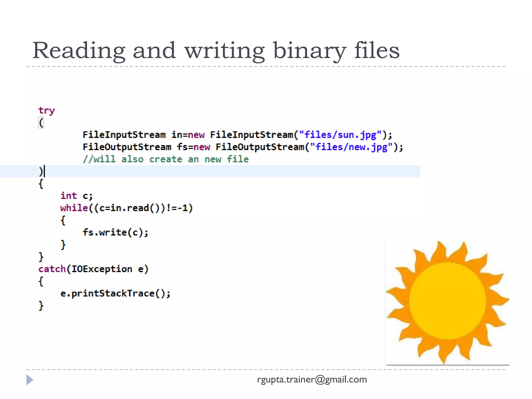Screen dimensions: 532x399
Task: Click the int c; declaration
Action: pos(77,196)
